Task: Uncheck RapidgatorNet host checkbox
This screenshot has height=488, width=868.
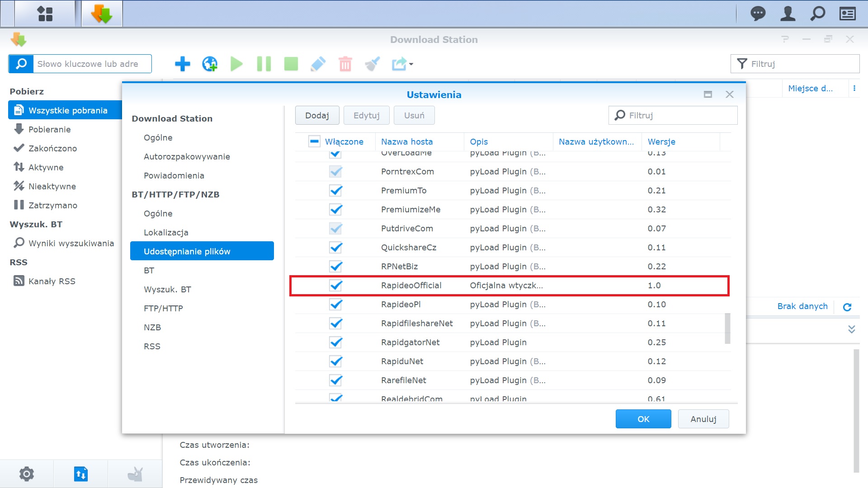Action: (335, 343)
